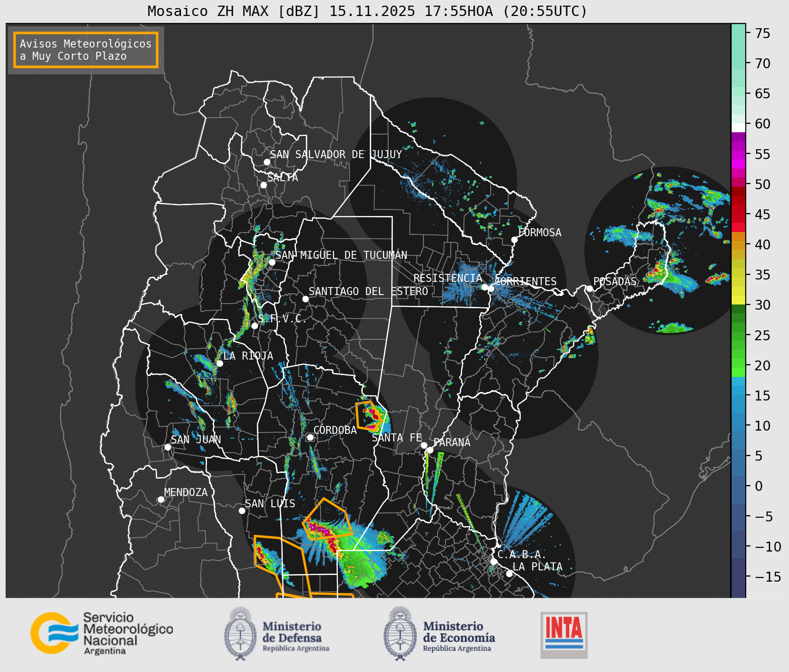Click the Resistencia city dot
The image size is (789, 672).
click(485, 287)
